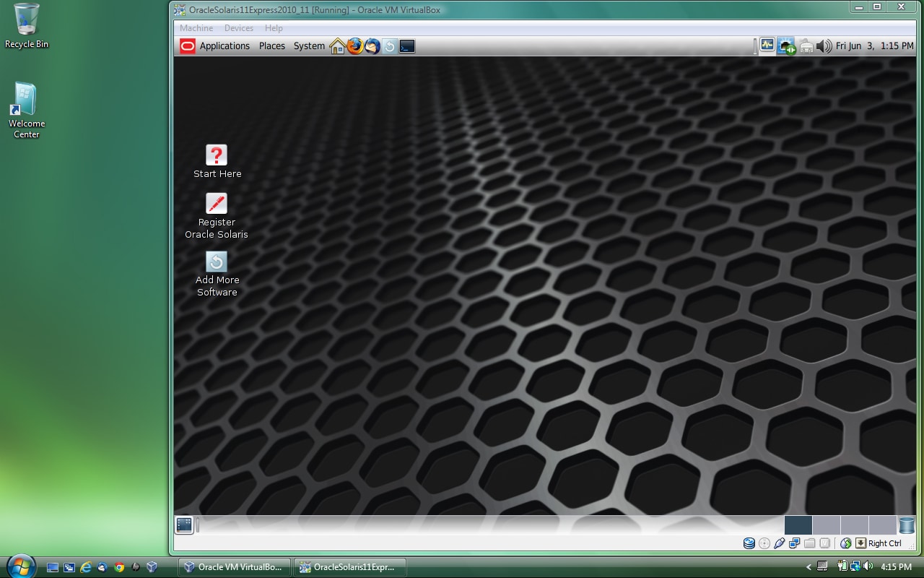Click the VirtualBox network adapters indicator
The height and width of the screenshot is (578, 924).
tap(795, 543)
